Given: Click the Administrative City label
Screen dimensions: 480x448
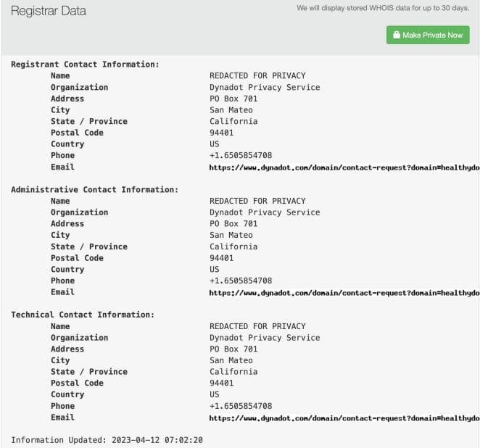Looking at the screenshot, I should point(60,235).
